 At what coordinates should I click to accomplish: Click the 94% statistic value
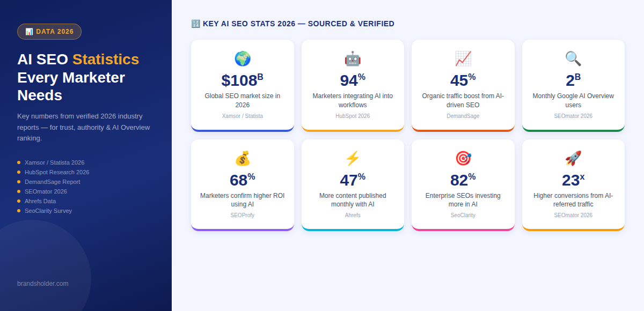(353, 80)
